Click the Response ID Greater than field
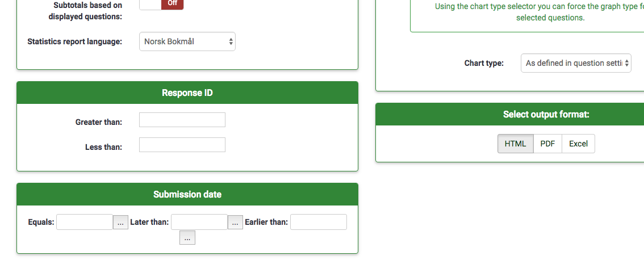The height and width of the screenshot is (260, 644). 182,120
